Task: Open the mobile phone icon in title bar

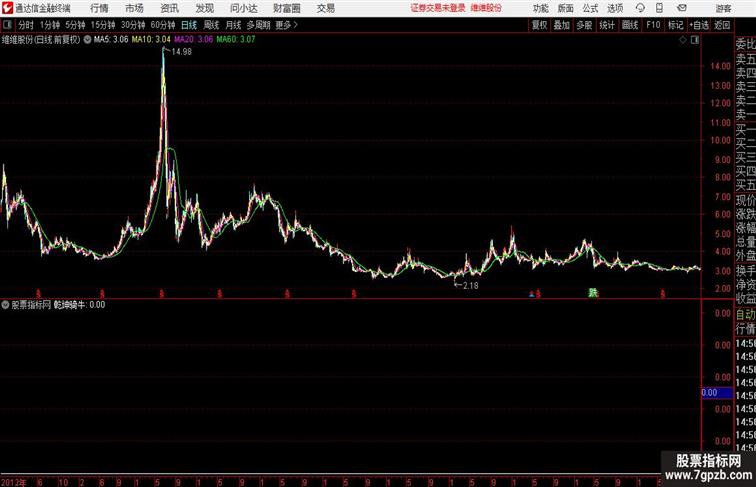Action: 659,8
